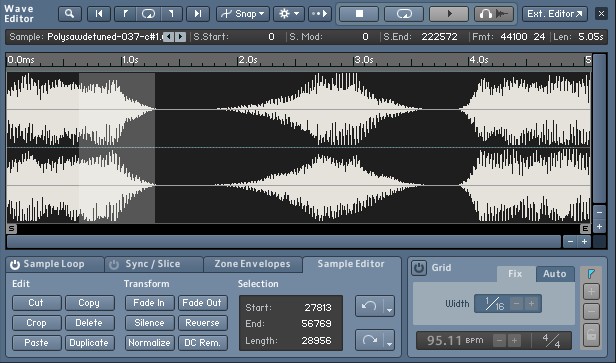Jump to sample end button
This screenshot has width=616, height=363.
(198, 14)
